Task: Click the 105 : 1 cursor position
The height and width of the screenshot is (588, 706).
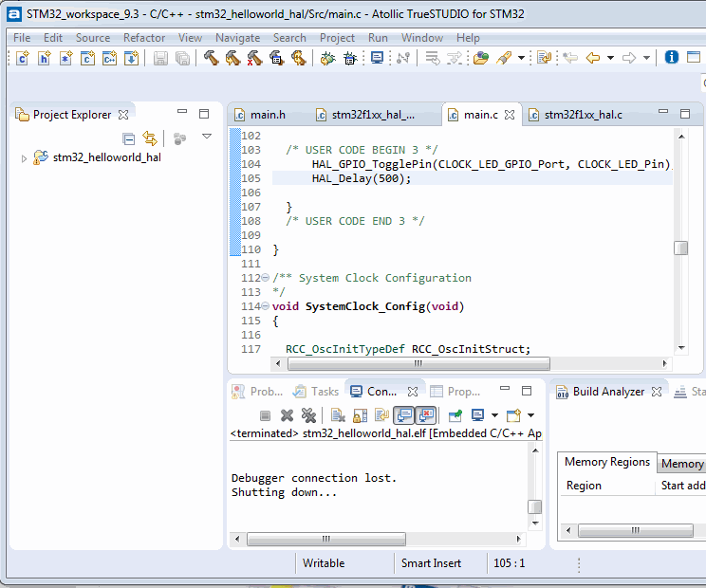Action: [x=510, y=563]
